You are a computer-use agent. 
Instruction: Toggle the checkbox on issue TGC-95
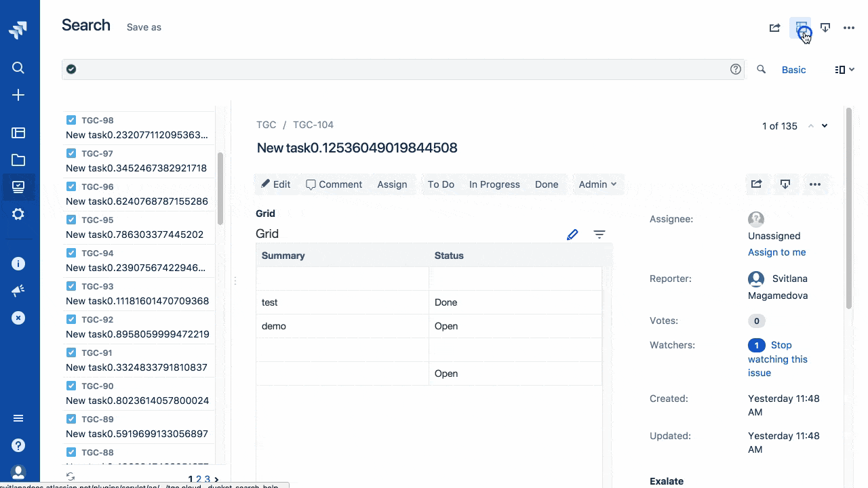click(71, 220)
